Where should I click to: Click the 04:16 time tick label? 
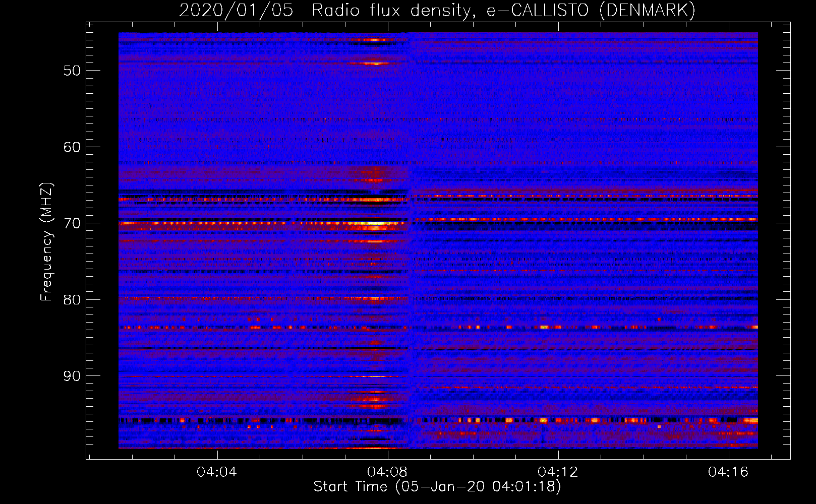(729, 472)
